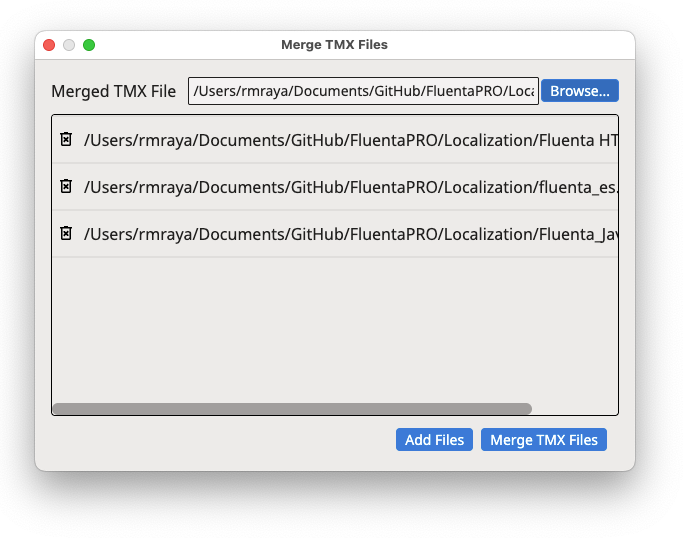Remove the Fluenta HT file entry via trash icon

66,139
